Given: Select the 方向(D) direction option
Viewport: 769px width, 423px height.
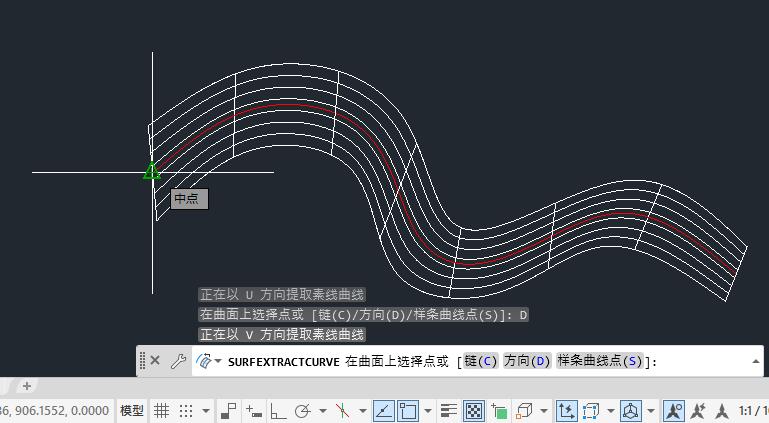Looking at the screenshot, I should coord(527,361).
